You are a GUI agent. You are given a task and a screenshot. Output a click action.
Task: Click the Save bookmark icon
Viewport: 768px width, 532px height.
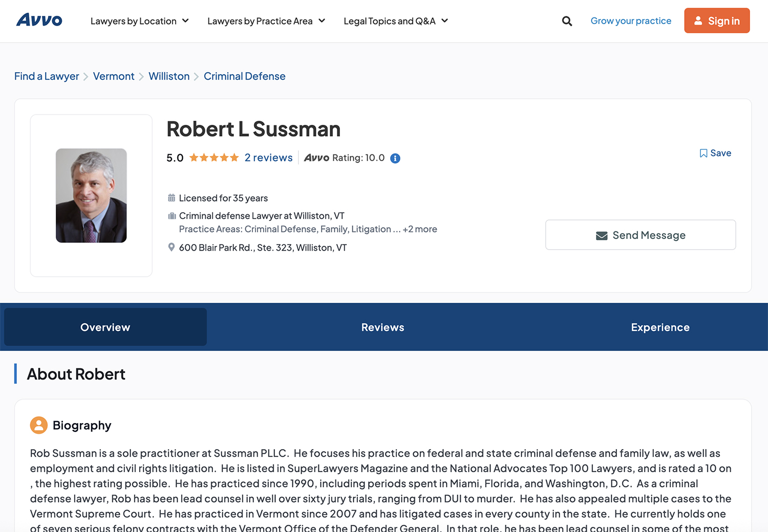coord(703,153)
